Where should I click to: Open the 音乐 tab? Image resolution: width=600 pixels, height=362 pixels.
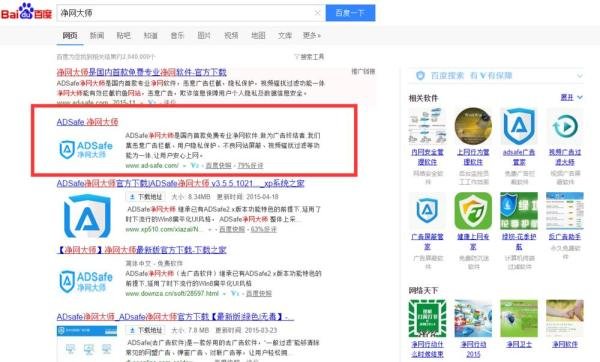tap(177, 36)
